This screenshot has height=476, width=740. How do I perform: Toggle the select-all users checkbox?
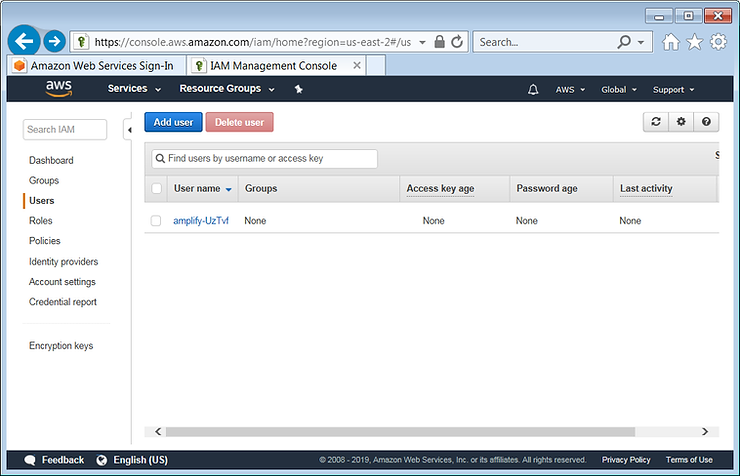pyautogui.click(x=156, y=188)
